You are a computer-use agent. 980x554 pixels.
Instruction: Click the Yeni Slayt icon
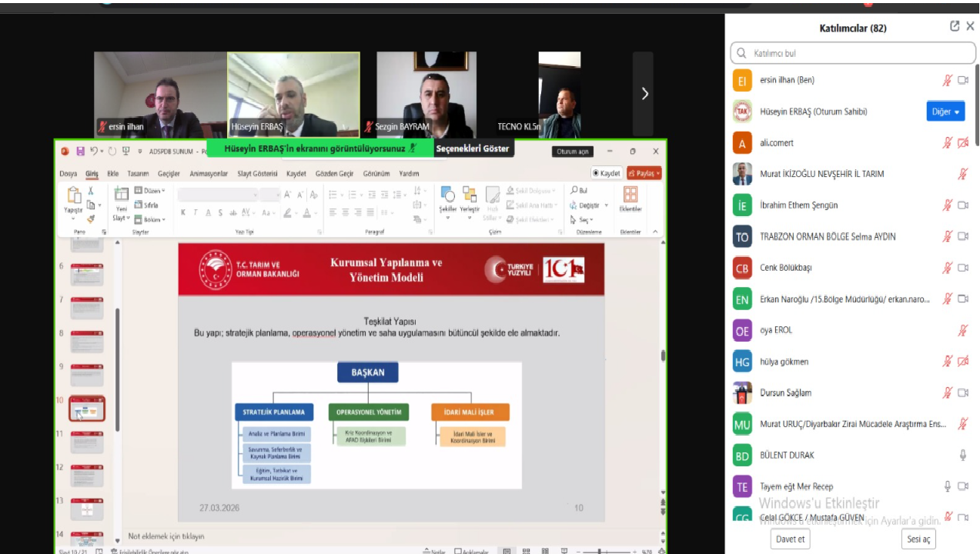coord(121,198)
